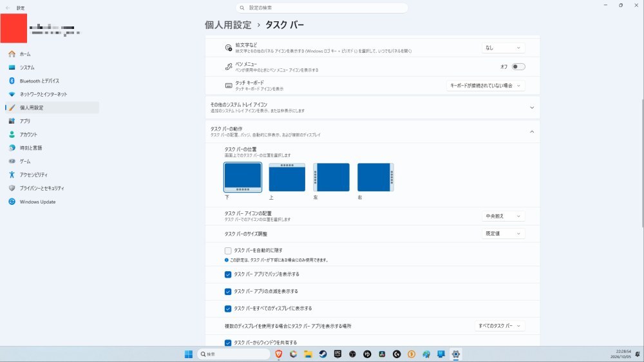
Task: Uncheck タスク バー アプリの点滅を表示する
Action: [x=228, y=292]
